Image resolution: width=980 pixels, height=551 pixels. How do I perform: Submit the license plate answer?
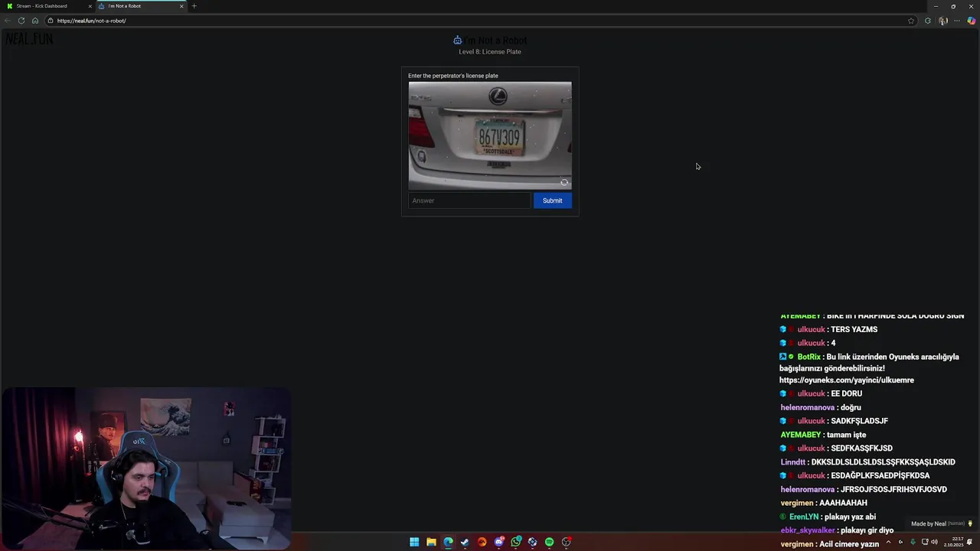552,201
